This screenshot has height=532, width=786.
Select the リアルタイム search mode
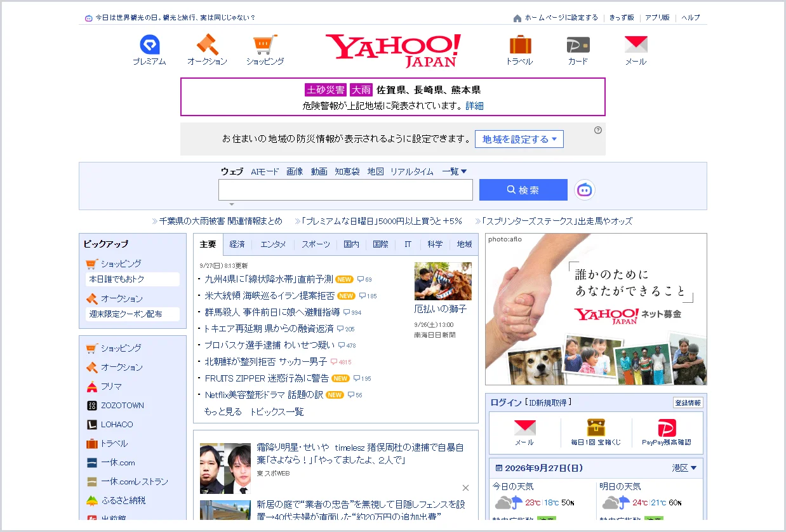click(x=412, y=171)
